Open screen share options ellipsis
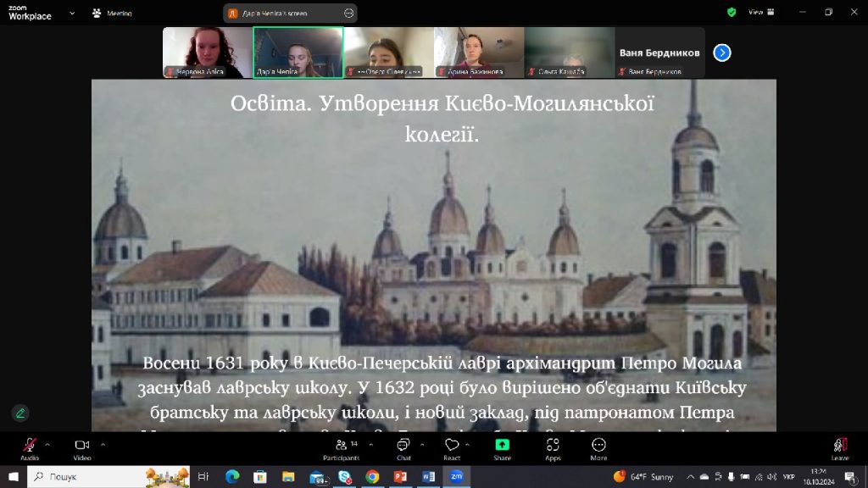Viewport: 868px width, 488px height. 348,14
